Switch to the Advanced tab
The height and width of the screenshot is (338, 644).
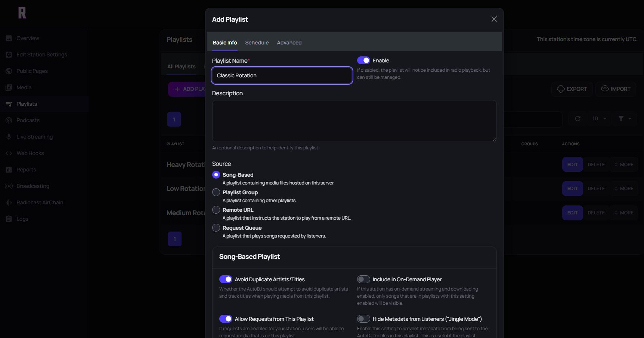click(x=289, y=43)
